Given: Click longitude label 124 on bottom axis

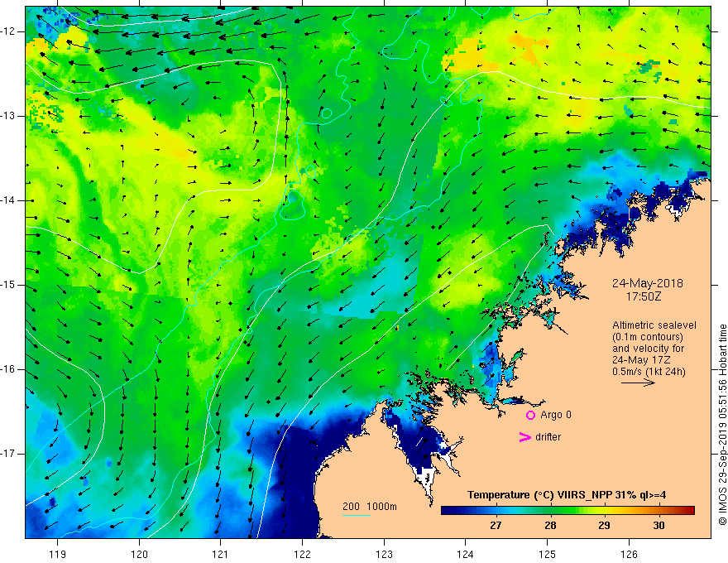Looking at the screenshot, I should (x=466, y=554).
